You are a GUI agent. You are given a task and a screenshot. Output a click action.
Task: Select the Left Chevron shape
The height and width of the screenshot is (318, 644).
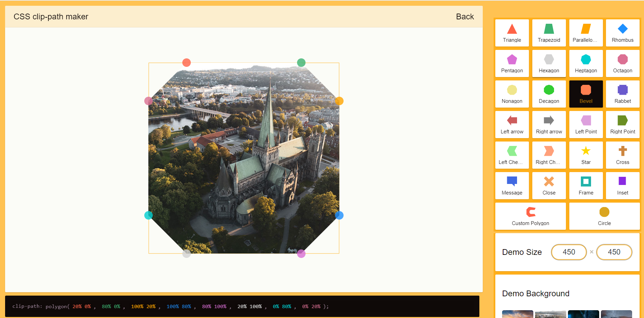click(512, 155)
